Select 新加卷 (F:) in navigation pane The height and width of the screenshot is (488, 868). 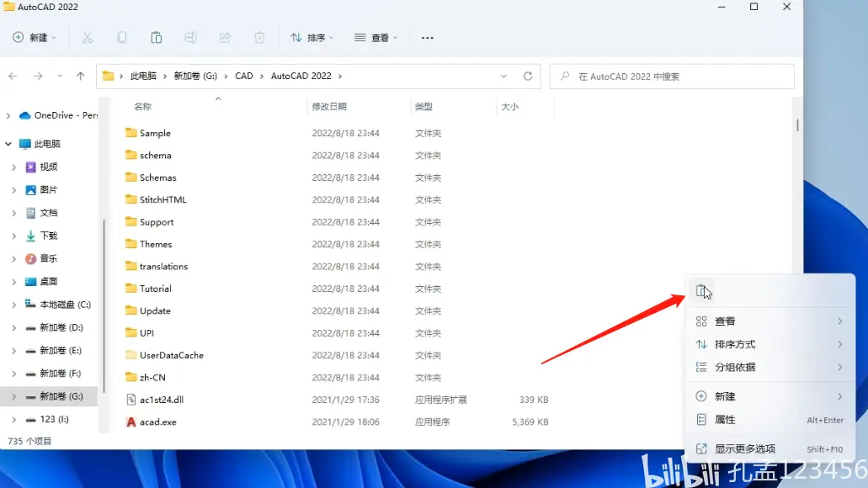50,374
